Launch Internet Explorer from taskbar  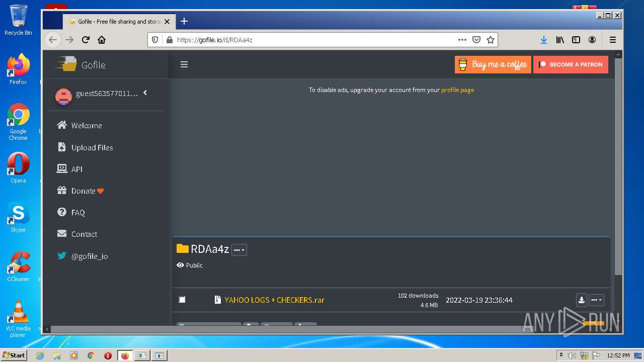tap(40, 355)
